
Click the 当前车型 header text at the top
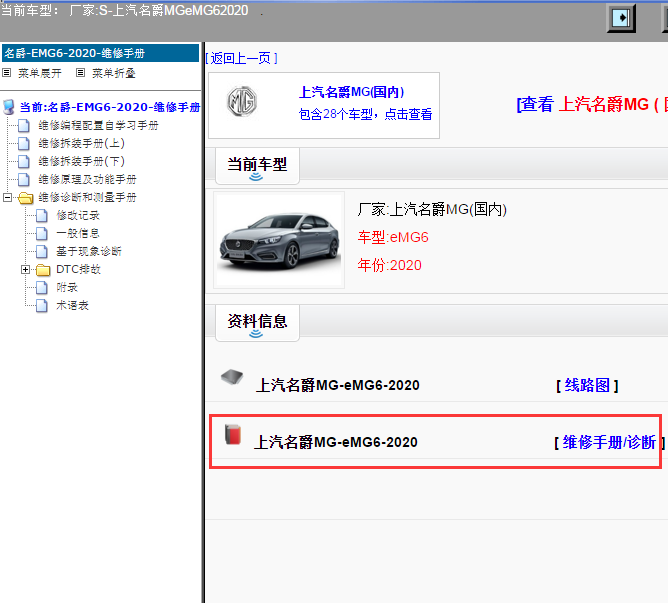pos(124,10)
